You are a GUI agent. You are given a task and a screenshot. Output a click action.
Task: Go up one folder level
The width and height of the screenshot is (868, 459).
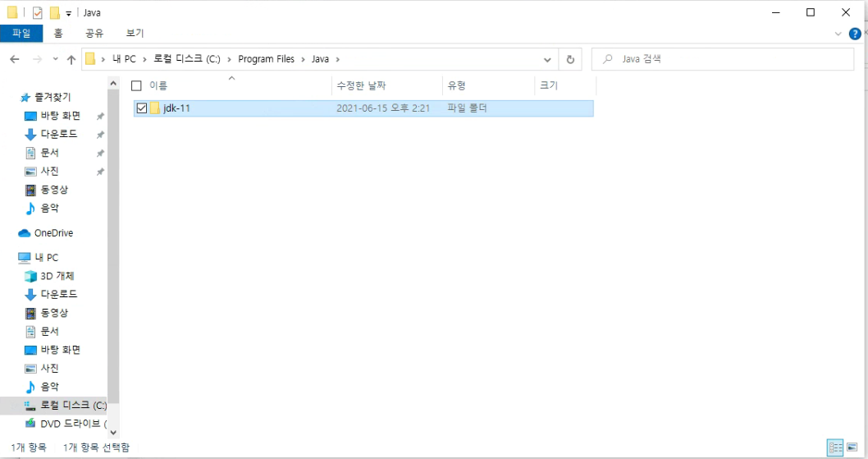[71, 59]
